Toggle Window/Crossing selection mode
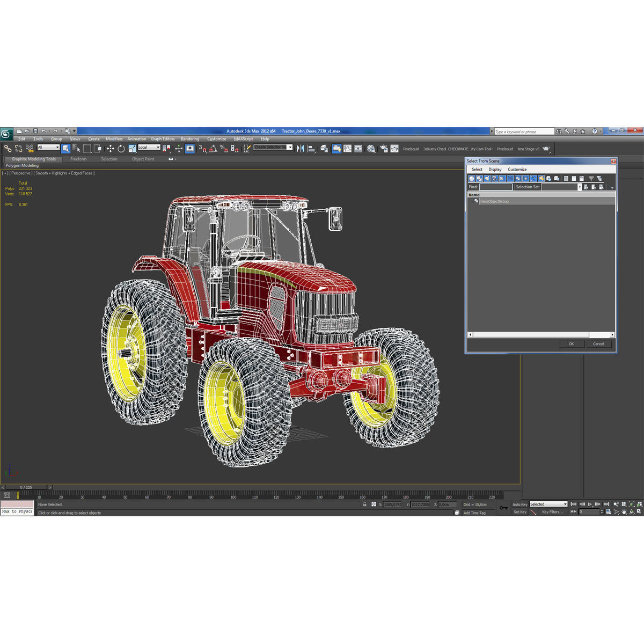 pos(98,149)
